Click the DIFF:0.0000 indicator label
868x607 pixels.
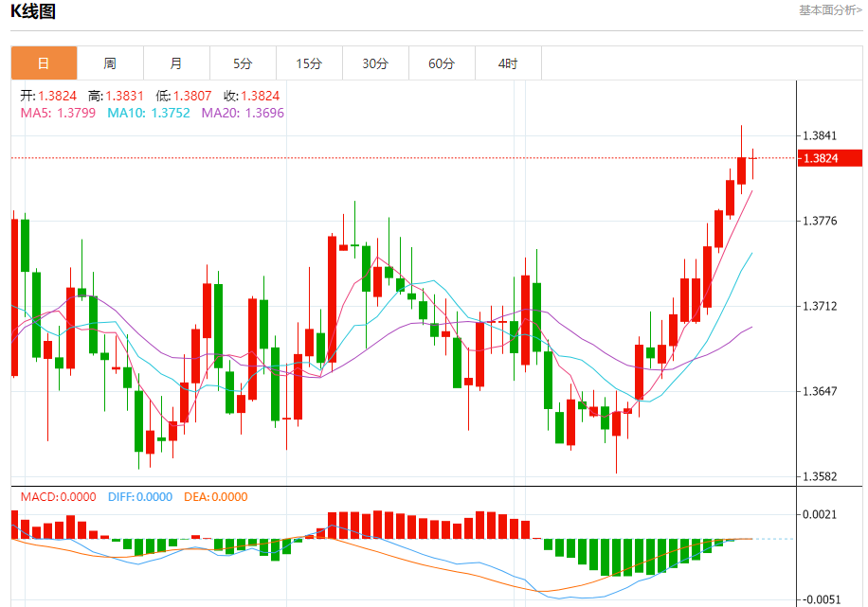(140, 497)
